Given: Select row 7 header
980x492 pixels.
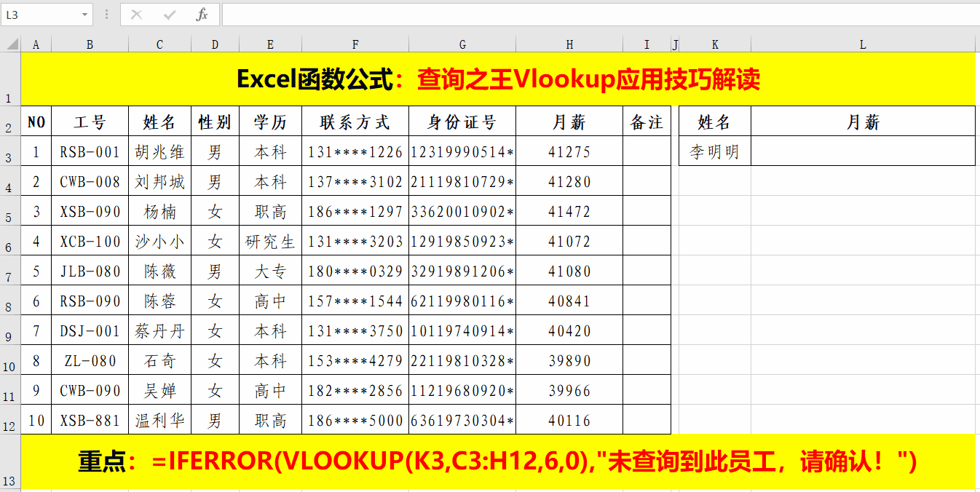Looking at the screenshot, I should 10,270.
